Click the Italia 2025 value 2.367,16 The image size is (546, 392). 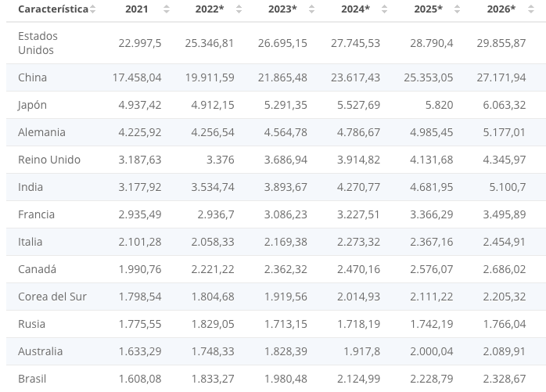click(x=432, y=242)
